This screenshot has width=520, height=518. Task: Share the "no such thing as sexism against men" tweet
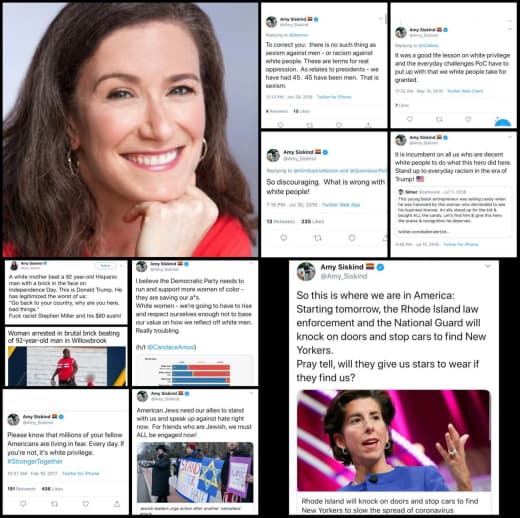pyautogui.click(x=368, y=125)
